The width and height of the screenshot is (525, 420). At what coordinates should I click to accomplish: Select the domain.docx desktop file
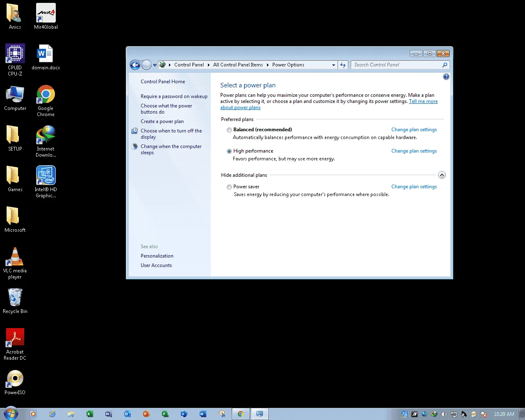pyautogui.click(x=46, y=57)
